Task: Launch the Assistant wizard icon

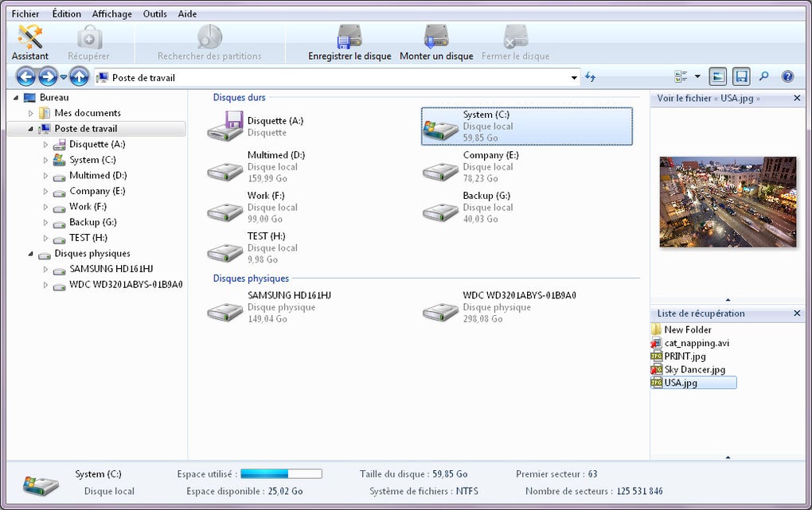Action: (29, 42)
